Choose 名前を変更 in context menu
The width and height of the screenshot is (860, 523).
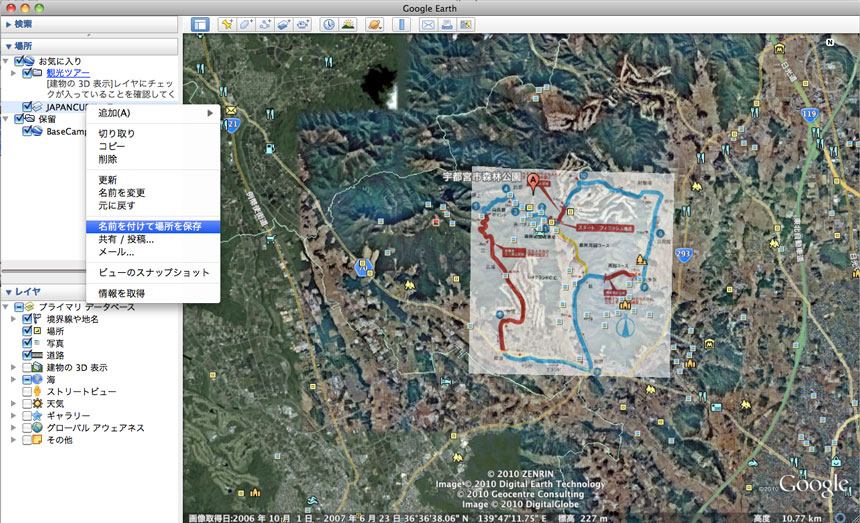pyautogui.click(x=153, y=193)
